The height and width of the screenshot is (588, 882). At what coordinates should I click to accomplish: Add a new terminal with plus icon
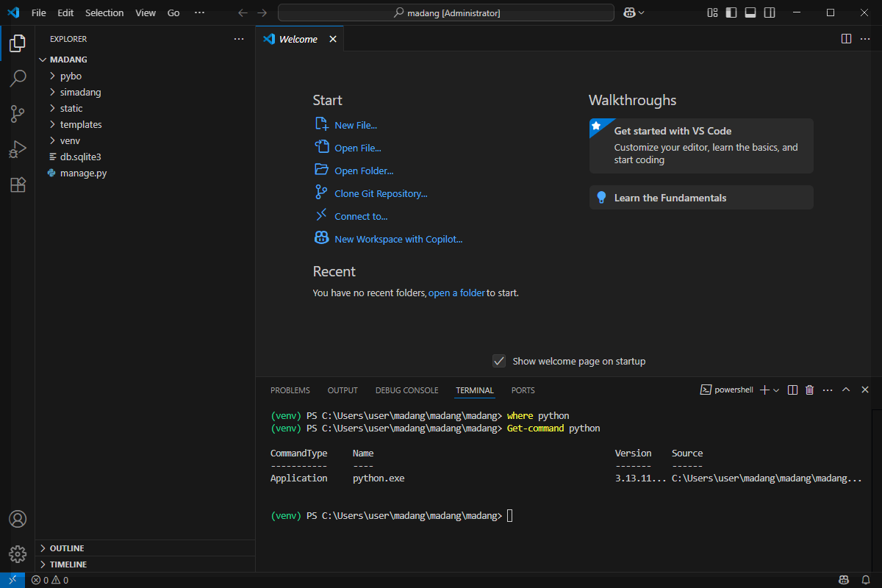(x=764, y=390)
